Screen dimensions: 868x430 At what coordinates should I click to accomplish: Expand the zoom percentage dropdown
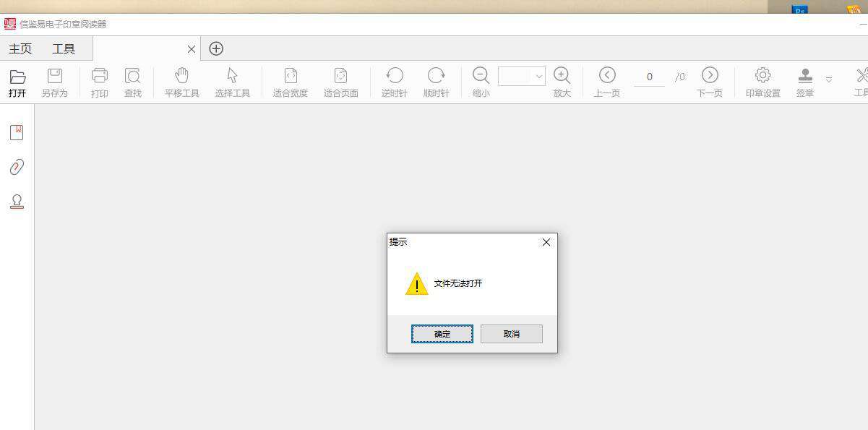click(x=539, y=76)
